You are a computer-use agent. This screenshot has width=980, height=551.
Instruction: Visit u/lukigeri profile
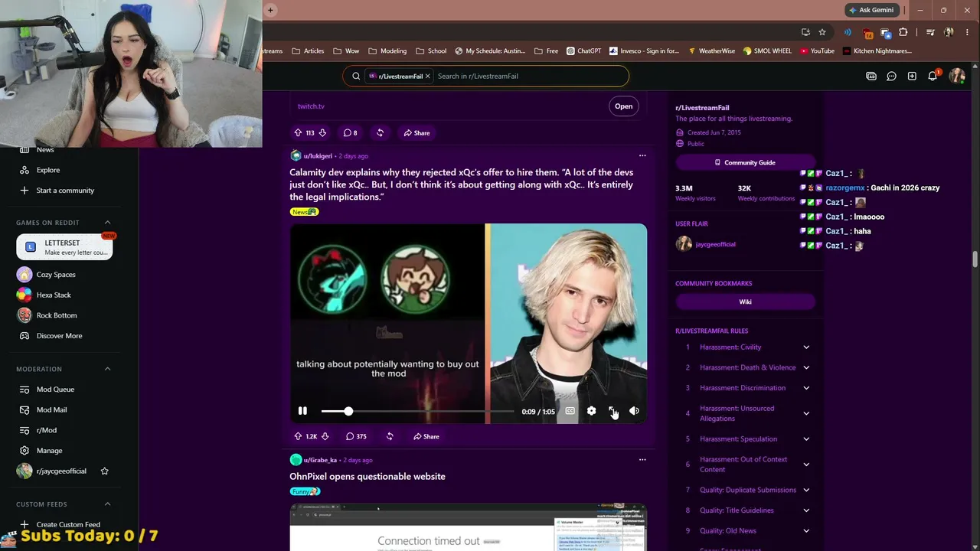pos(318,156)
